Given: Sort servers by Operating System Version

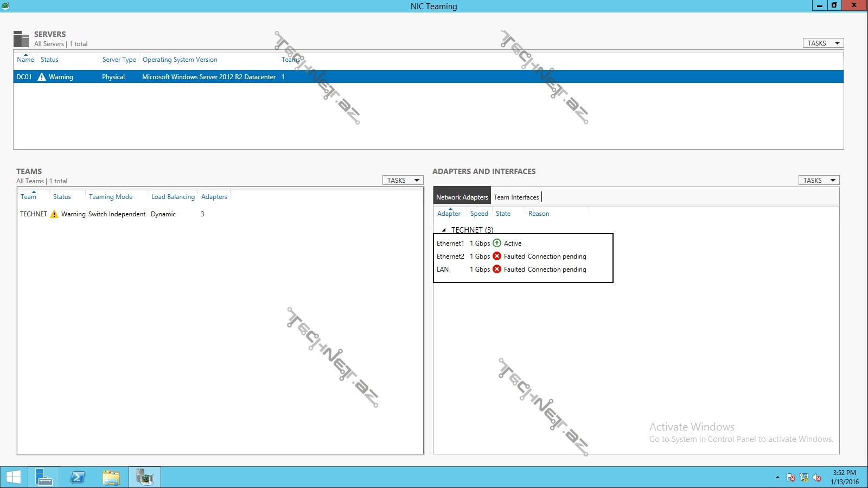Looking at the screenshot, I should pyautogui.click(x=180, y=60).
